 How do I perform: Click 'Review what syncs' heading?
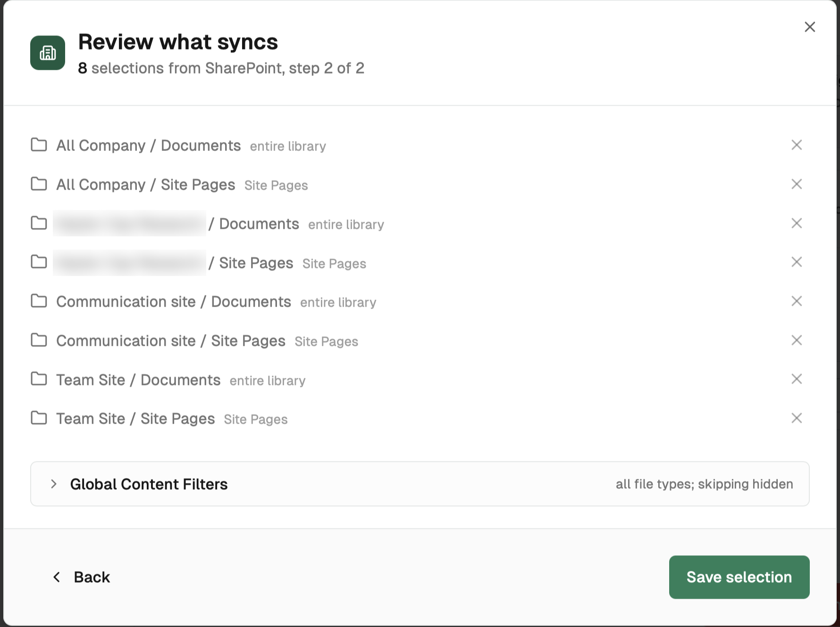point(178,42)
